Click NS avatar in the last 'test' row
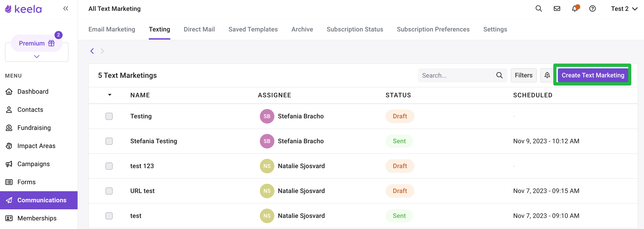This screenshot has width=644, height=229. (267, 216)
